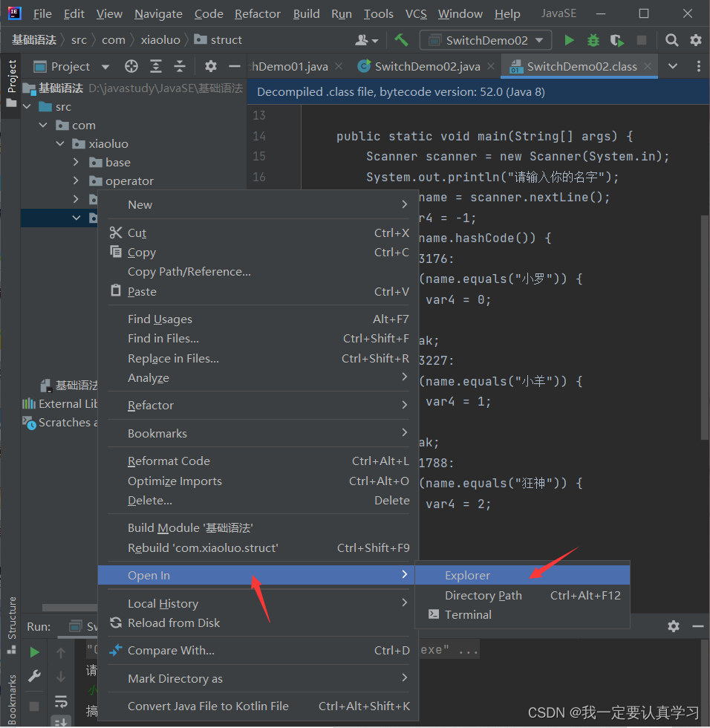Start debugging with the bug icon

tap(593, 40)
